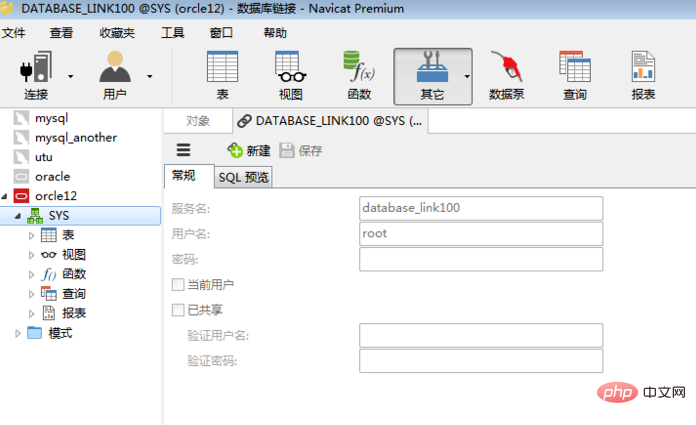
Task: Enable the 已共享 checkbox
Action: (x=178, y=310)
